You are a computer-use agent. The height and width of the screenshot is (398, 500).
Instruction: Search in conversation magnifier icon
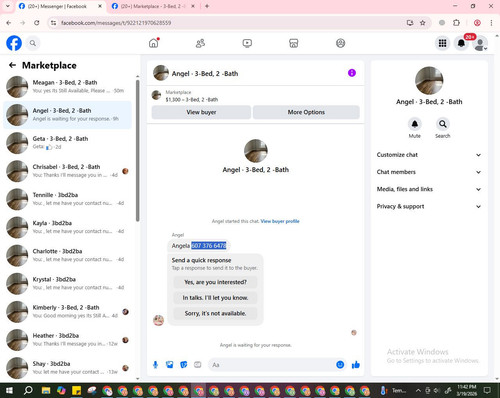[x=443, y=124]
